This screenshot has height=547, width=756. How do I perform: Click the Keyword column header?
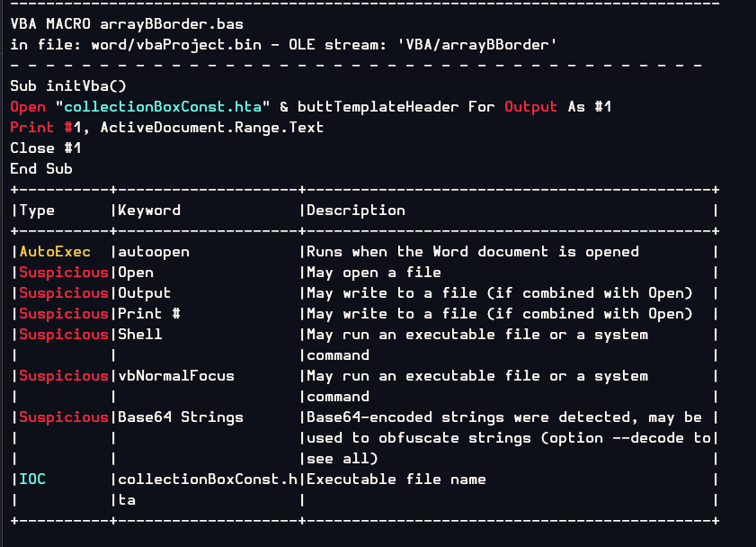click(x=149, y=211)
